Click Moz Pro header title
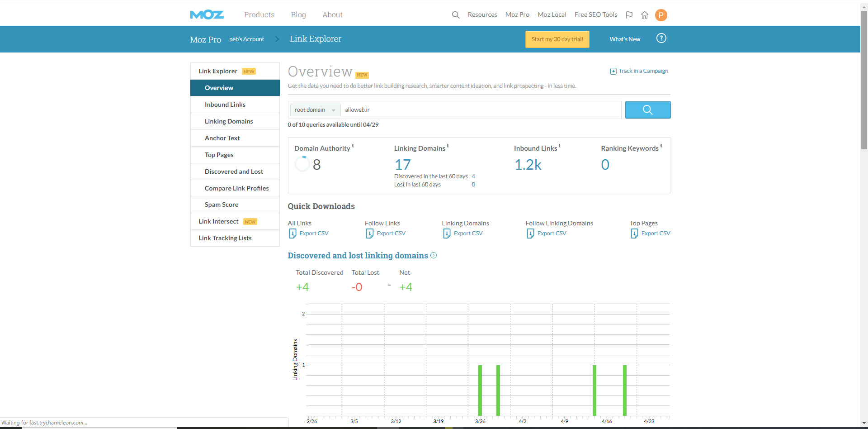This screenshot has width=868, height=429. point(205,39)
